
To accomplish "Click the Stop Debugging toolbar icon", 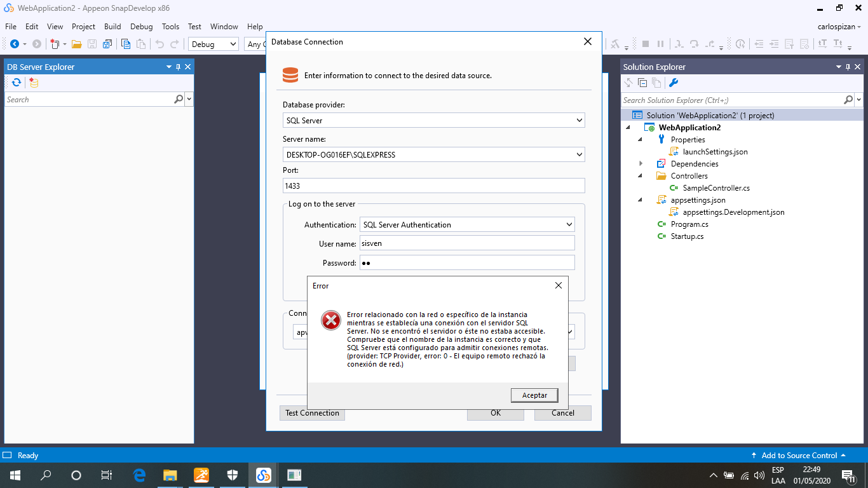I will click(646, 44).
